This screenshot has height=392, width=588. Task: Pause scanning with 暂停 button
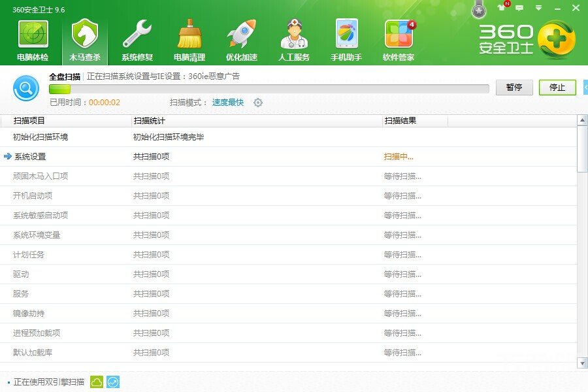pos(514,87)
